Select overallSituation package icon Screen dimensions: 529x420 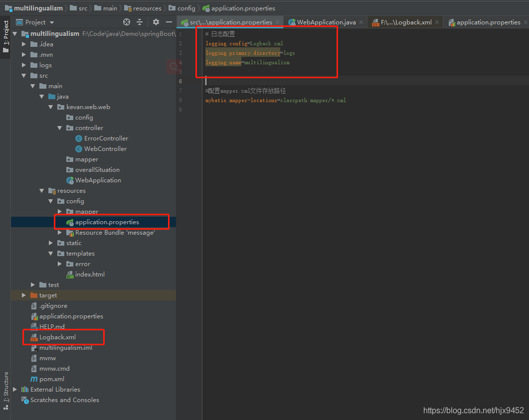70,169
